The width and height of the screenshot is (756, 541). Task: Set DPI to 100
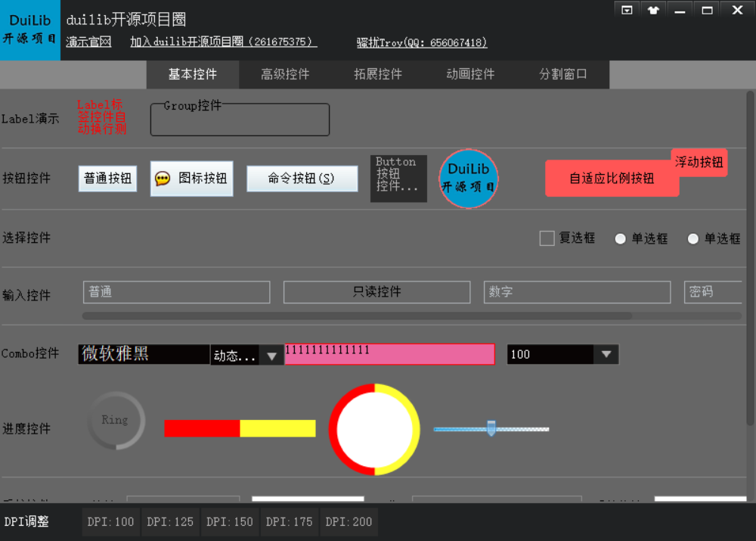point(110,521)
